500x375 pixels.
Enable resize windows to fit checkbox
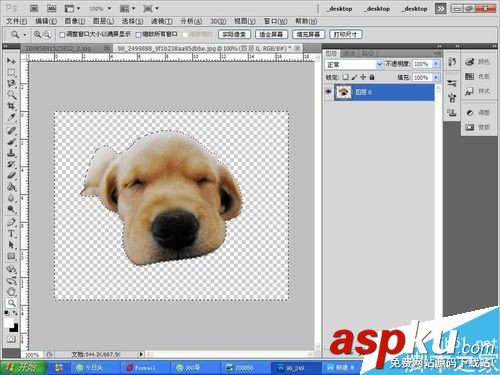[x=62, y=35]
